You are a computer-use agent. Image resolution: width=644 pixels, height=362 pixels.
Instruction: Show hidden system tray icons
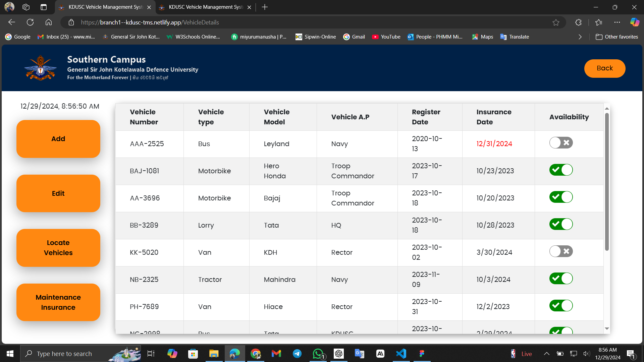[x=546, y=354]
